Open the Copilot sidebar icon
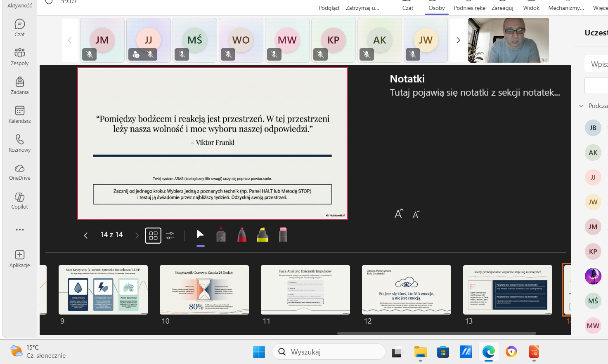The image size is (608, 364). coord(19,201)
